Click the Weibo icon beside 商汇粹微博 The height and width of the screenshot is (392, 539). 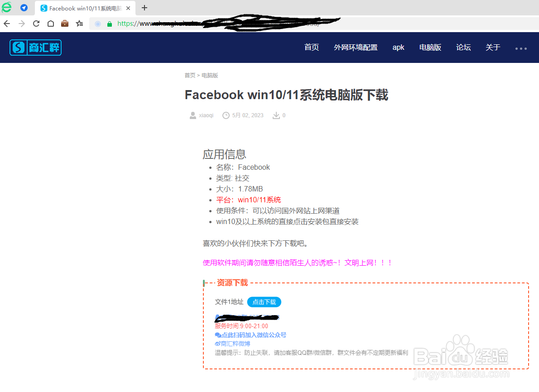[x=218, y=344]
